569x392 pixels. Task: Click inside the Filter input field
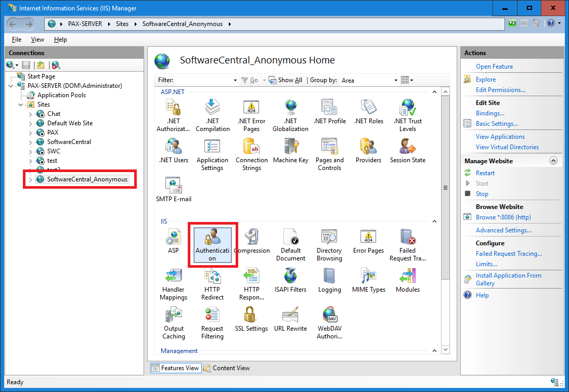[203, 81]
